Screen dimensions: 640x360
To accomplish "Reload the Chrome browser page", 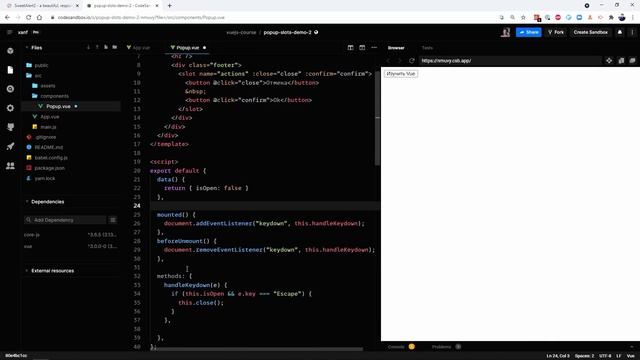I will (x=29, y=18).
